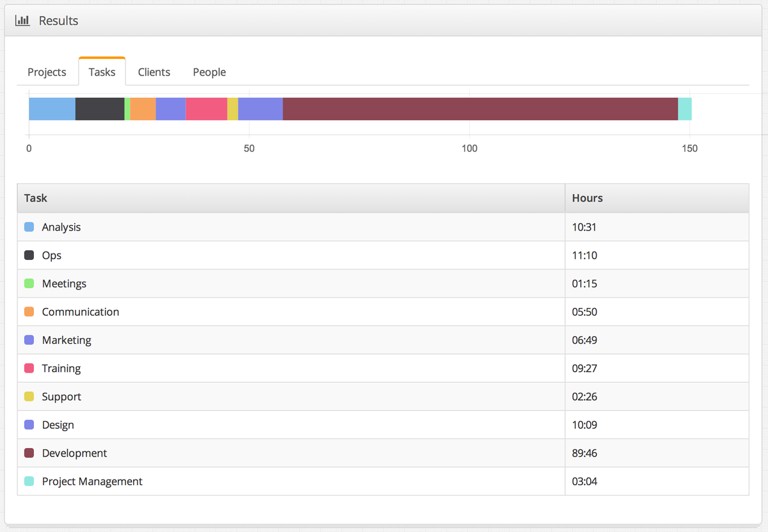Click the orange Communication bar segment
768x532 pixels.
click(x=143, y=109)
